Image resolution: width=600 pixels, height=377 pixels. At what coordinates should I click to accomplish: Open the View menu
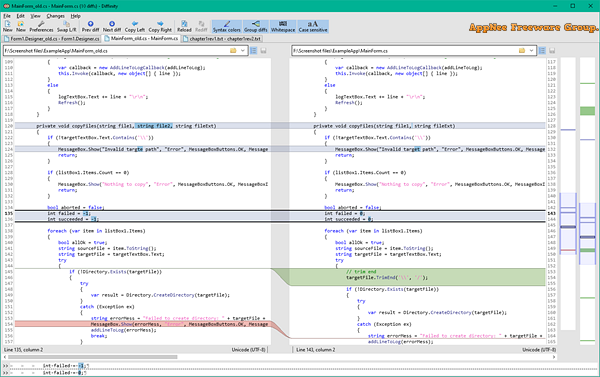click(35, 16)
